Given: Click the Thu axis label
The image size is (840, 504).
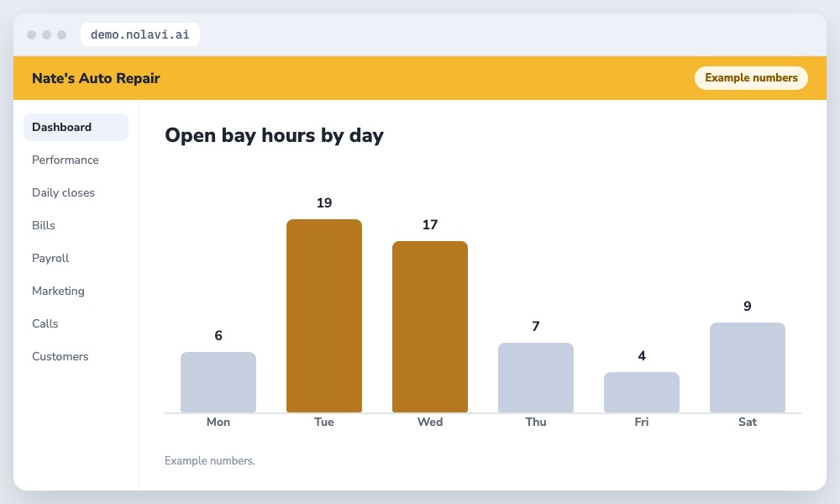Looking at the screenshot, I should coord(536,422).
